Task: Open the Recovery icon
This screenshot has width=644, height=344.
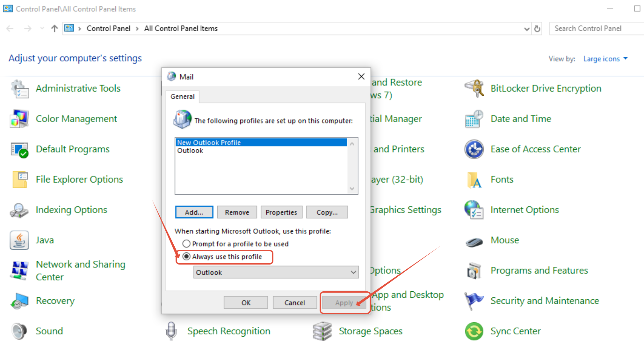Action: [20, 301]
